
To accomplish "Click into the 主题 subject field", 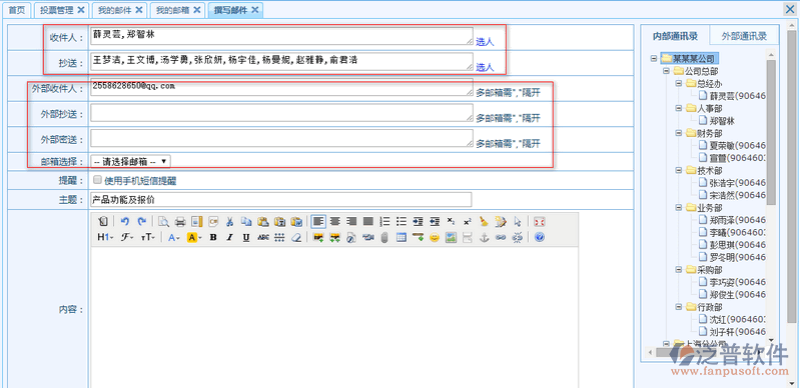I will click(281, 200).
